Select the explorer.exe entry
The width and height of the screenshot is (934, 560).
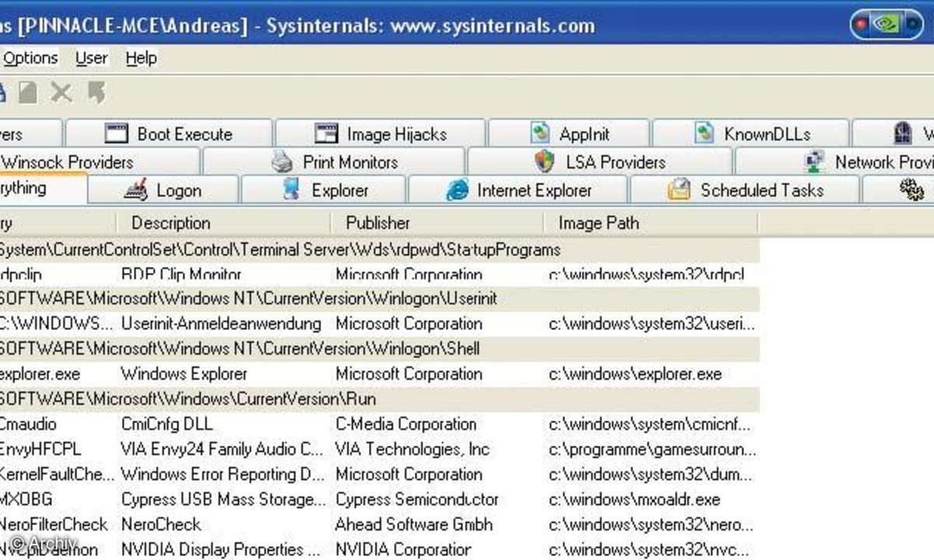(40, 374)
